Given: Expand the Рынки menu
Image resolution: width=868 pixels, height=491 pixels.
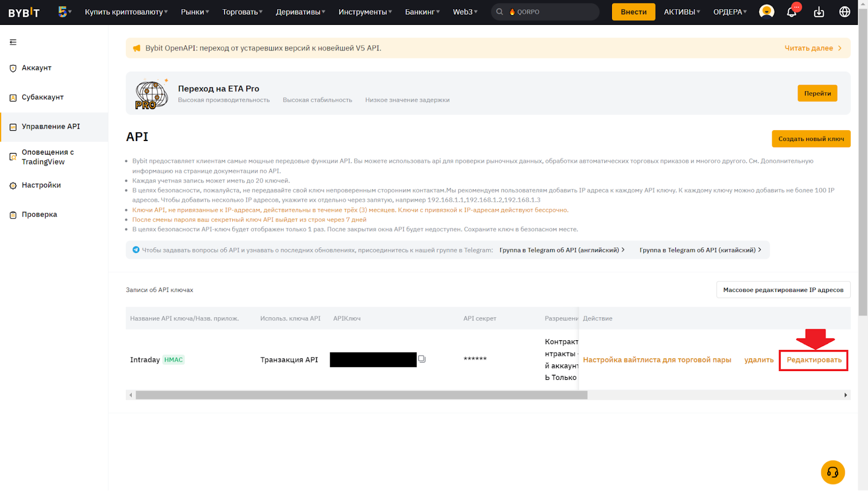Looking at the screenshot, I should pyautogui.click(x=195, y=12).
